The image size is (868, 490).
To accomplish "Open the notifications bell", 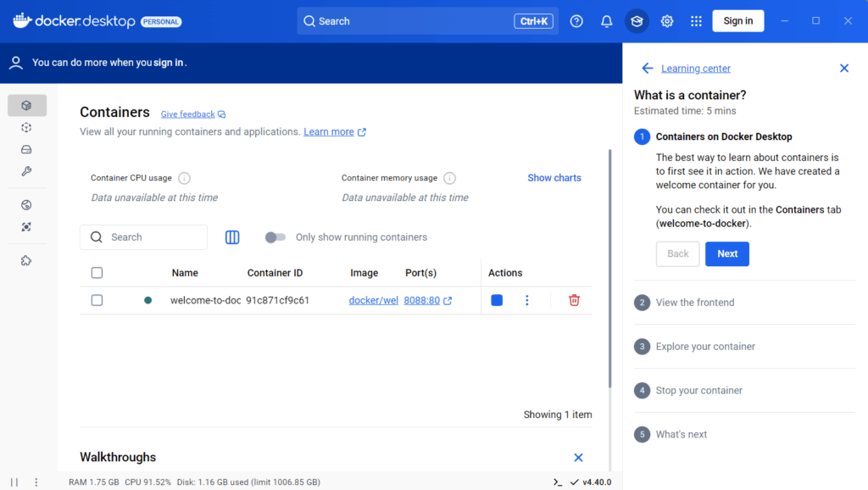I will tap(607, 21).
